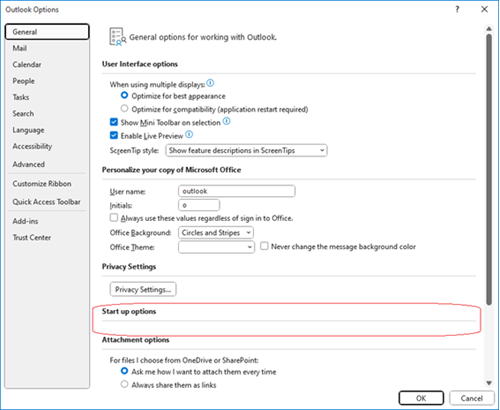Expand the Office Background dropdown
500x410 pixels.
pos(216,233)
